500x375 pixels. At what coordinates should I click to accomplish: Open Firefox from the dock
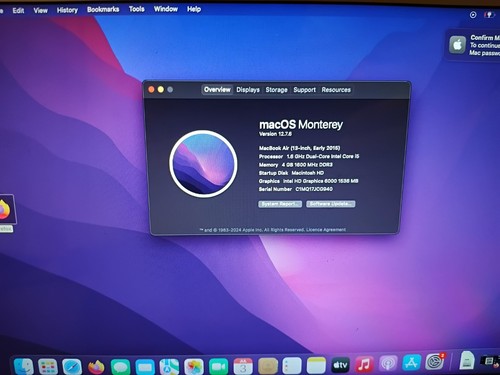click(96, 367)
